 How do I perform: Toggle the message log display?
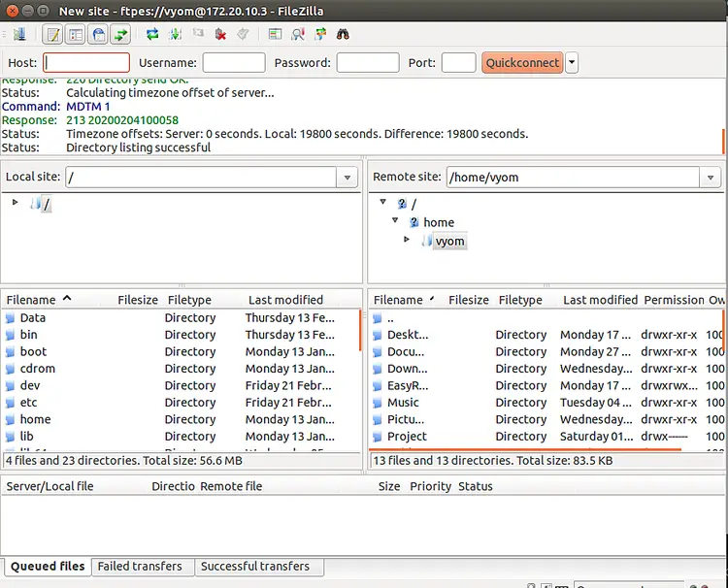tap(53, 34)
